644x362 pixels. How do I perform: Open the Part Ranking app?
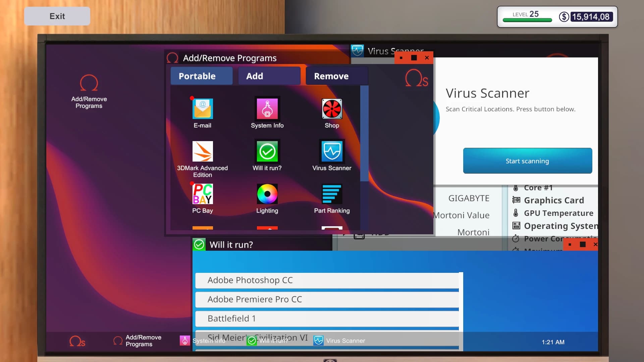[x=332, y=194]
